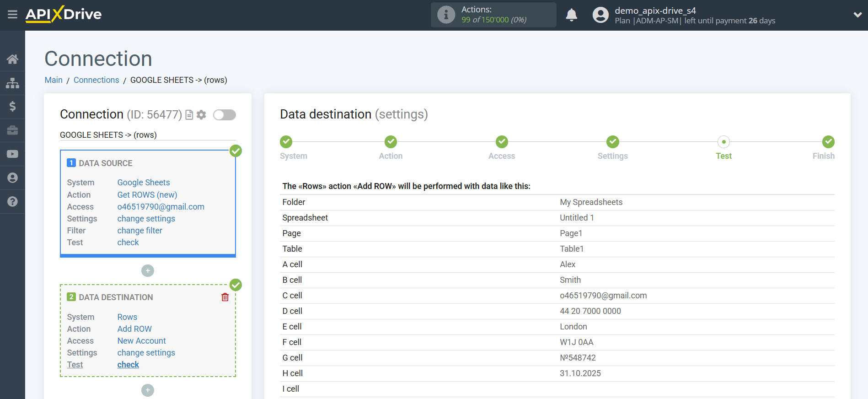Screen dimensions: 868x399
Task: Click the connection document icon
Action: pos(189,115)
